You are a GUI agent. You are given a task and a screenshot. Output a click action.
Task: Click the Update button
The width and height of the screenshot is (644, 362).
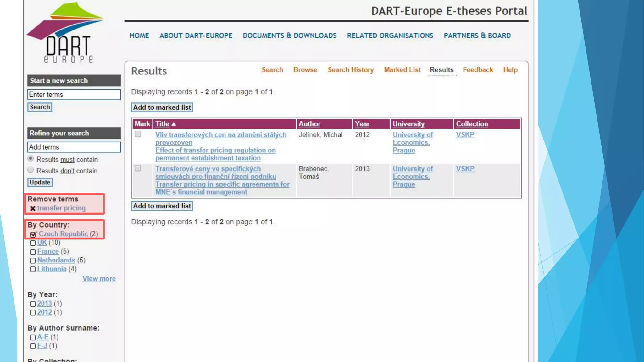(40, 183)
